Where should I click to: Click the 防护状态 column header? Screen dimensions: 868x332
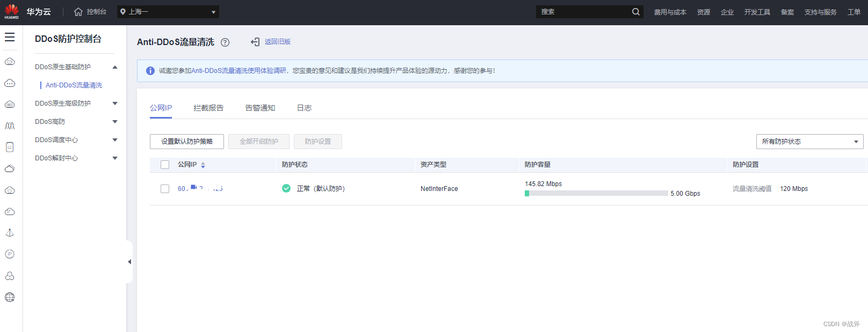(x=295, y=165)
